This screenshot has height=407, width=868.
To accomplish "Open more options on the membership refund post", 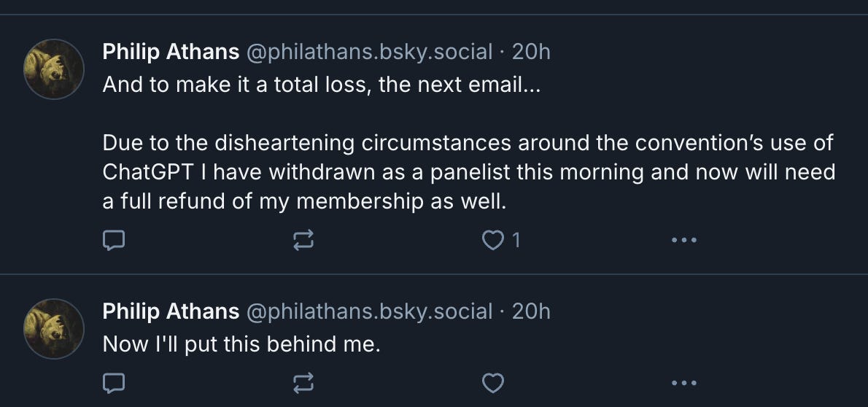I will [683, 240].
